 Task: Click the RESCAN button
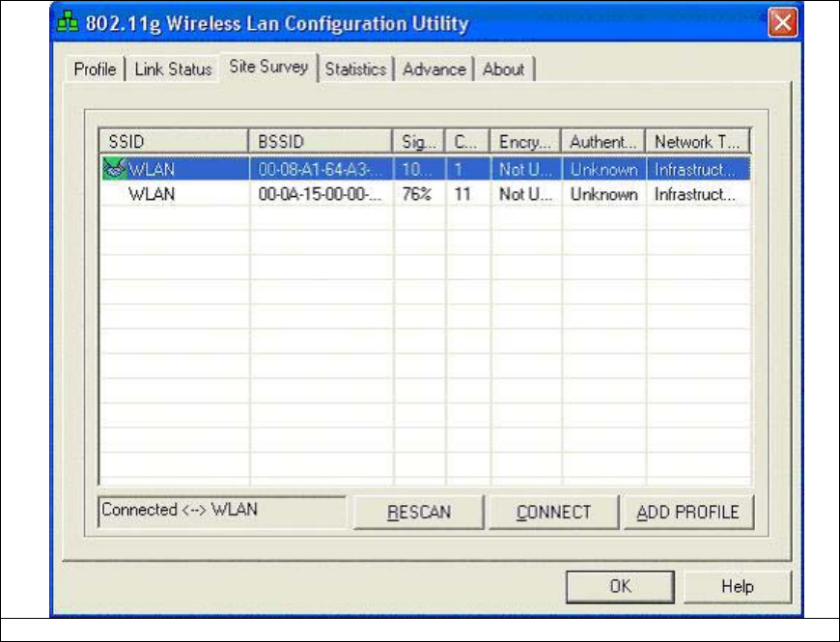pyautogui.click(x=418, y=512)
